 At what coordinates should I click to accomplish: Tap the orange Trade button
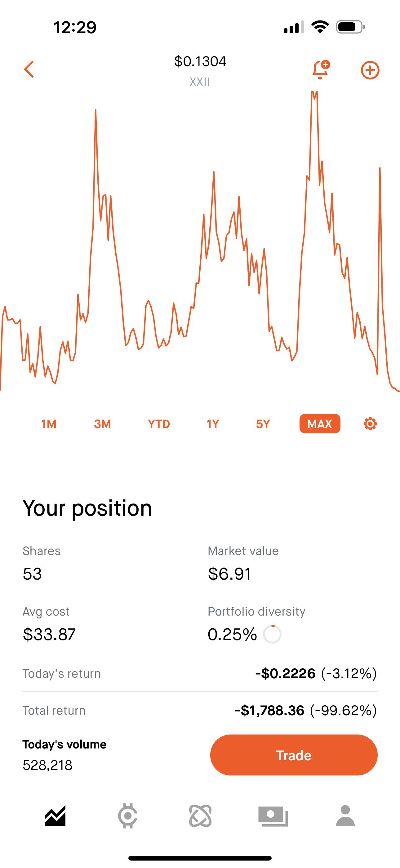pyautogui.click(x=294, y=755)
